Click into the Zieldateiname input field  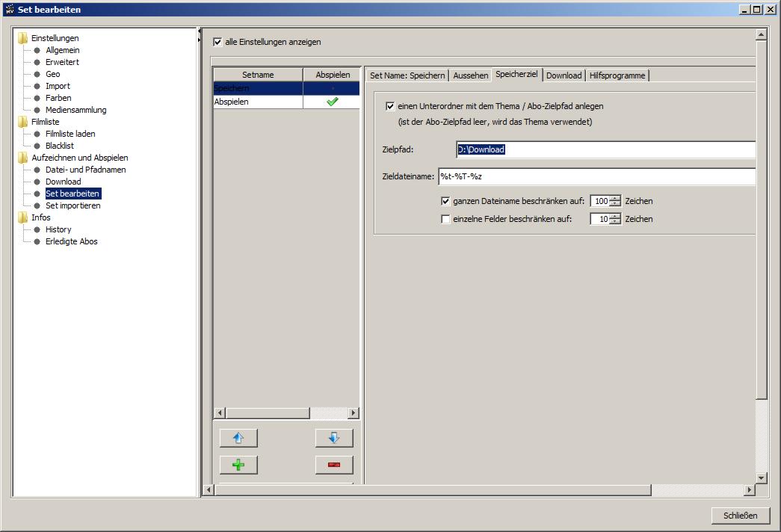[x=596, y=176]
